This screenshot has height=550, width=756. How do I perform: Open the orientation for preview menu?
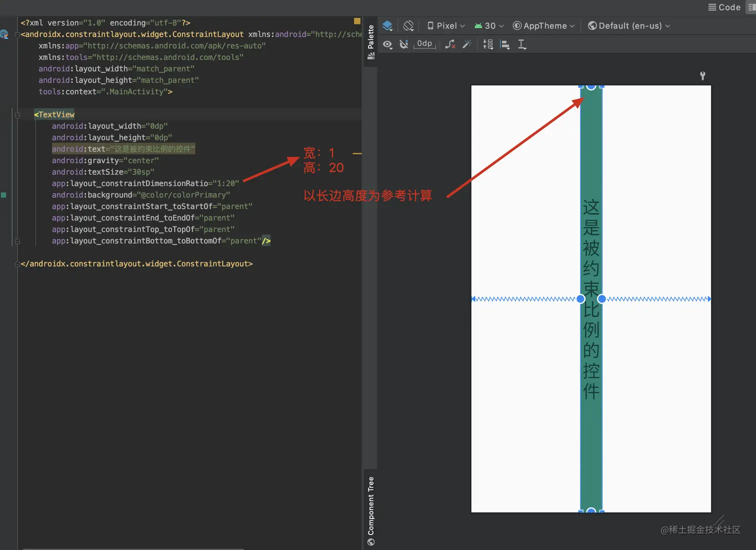coord(408,25)
